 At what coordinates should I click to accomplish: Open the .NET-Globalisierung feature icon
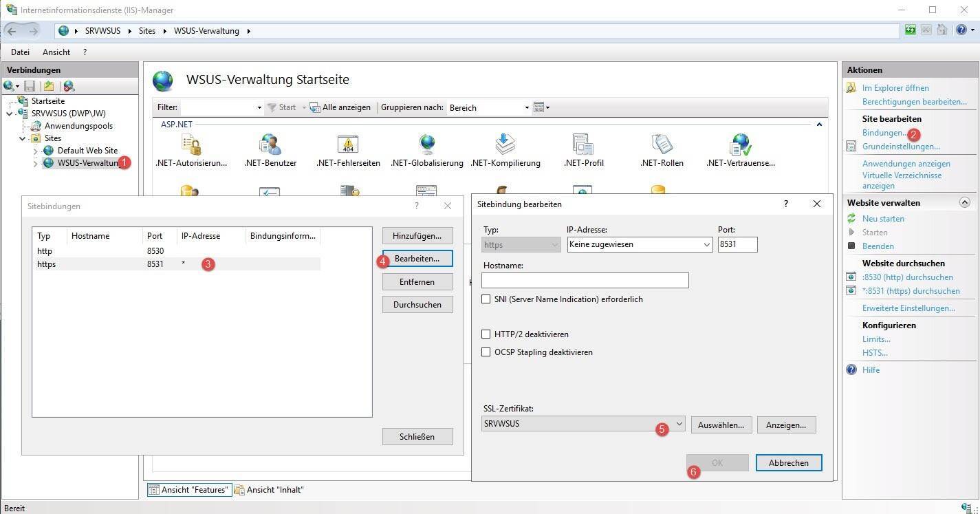(427, 144)
